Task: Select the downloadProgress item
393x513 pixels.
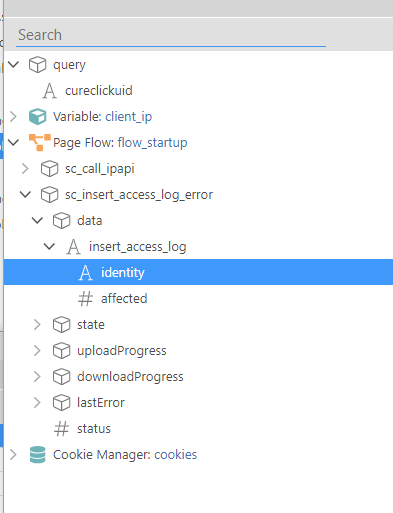Action: 130,377
